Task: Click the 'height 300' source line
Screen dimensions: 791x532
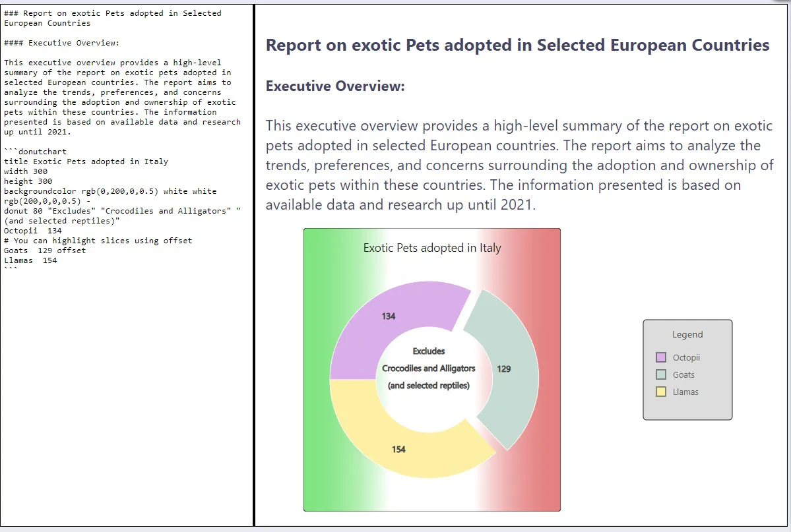Action: (x=28, y=181)
